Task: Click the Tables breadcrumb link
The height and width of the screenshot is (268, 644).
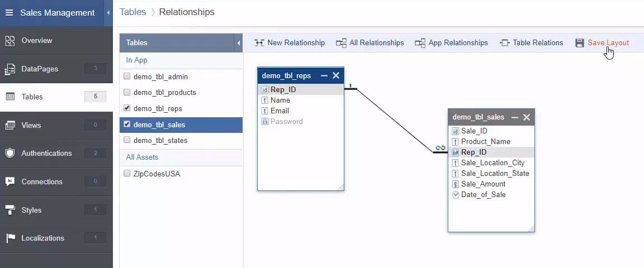Action: pos(132,12)
